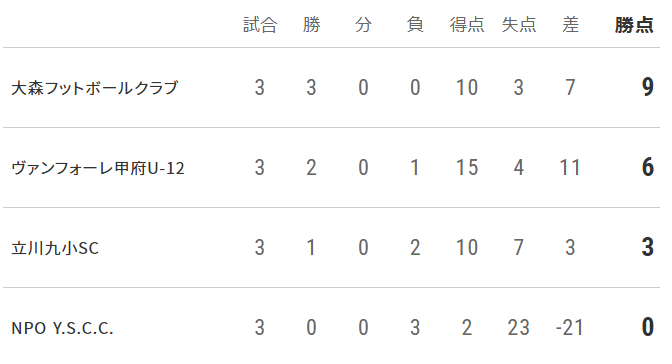672x364 pixels.
Task: Click the 試合 column header
Action: click(260, 25)
